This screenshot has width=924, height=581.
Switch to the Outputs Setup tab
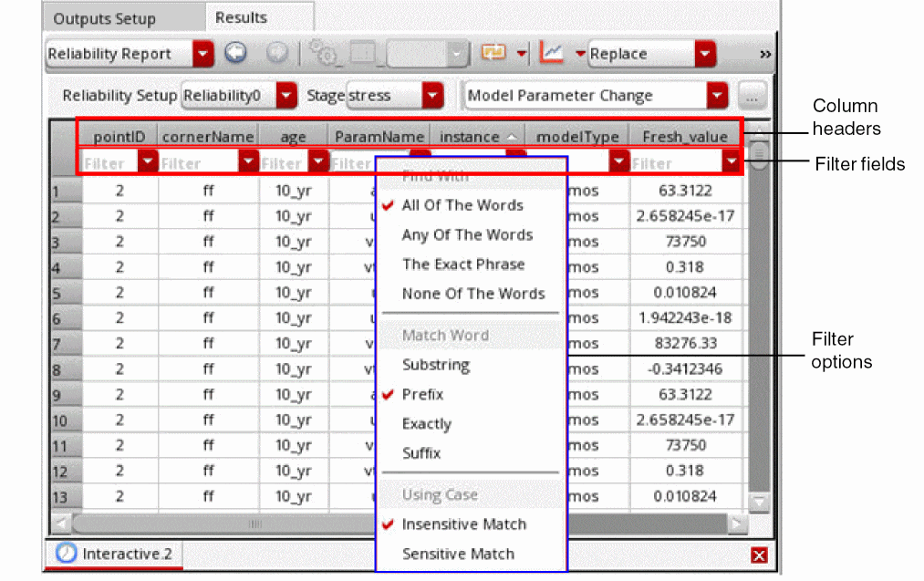coord(104,19)
